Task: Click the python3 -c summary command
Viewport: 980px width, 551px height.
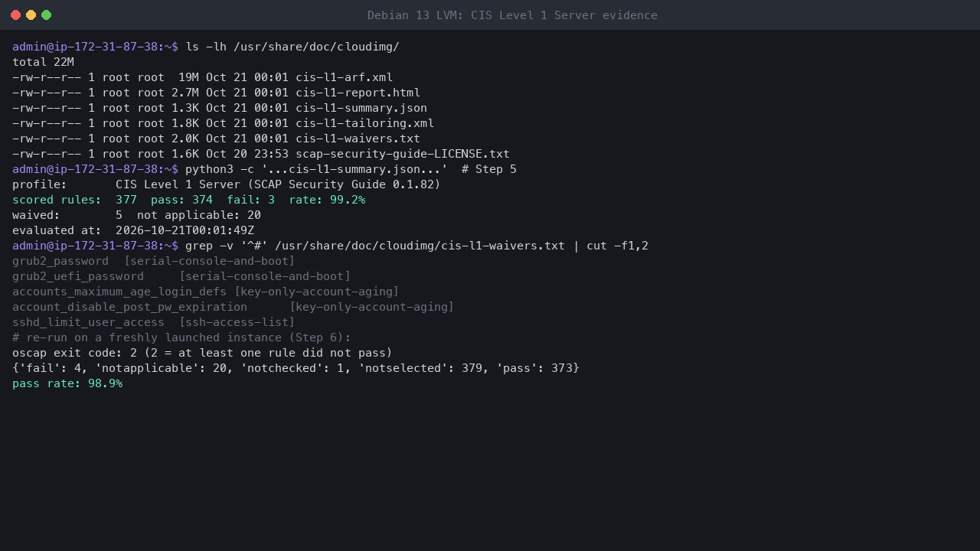Action: point(317,169)
